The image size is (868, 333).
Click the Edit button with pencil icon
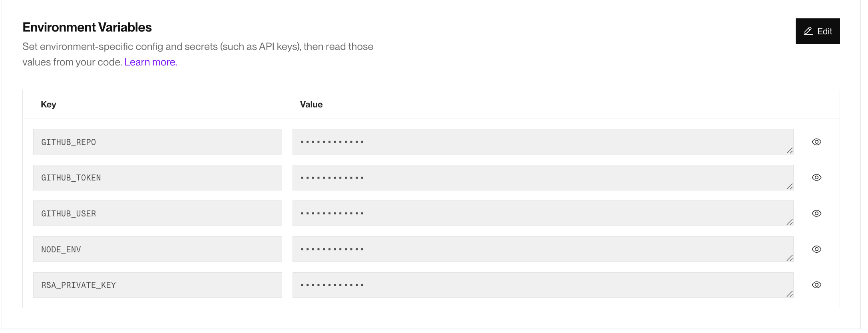(818, 31)
